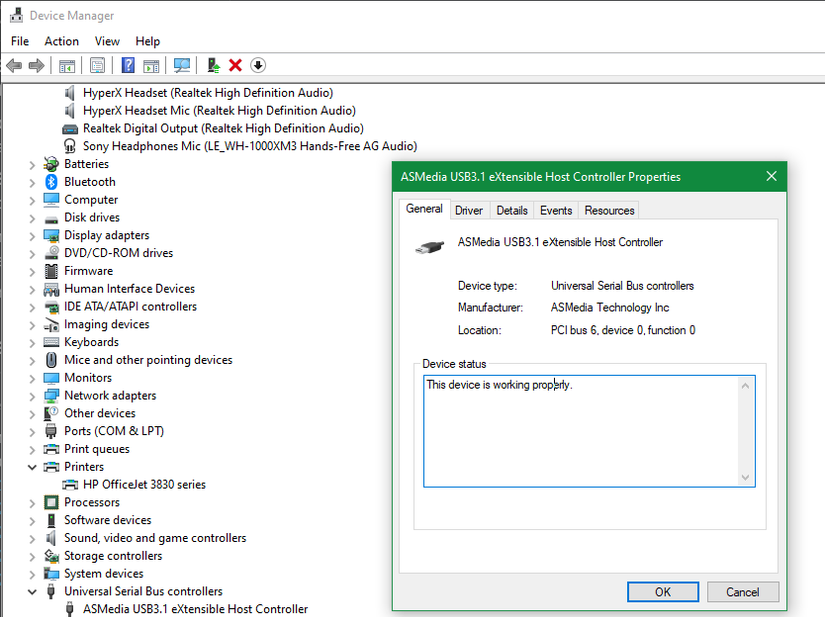The image size is (825, 617).
Task: Click the Cancel button
Action: pyautogui.click(x=742, y=591)
